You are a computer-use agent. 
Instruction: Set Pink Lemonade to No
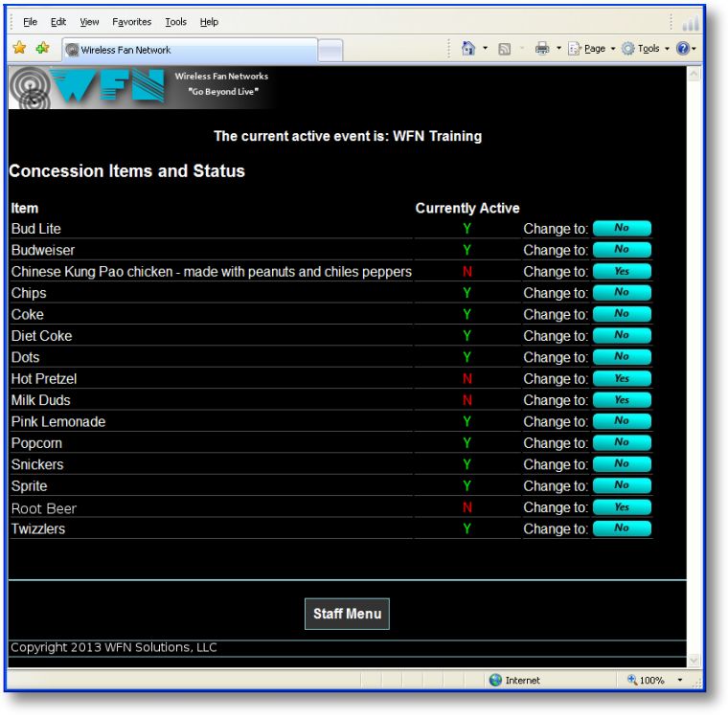tap(622, 421)
